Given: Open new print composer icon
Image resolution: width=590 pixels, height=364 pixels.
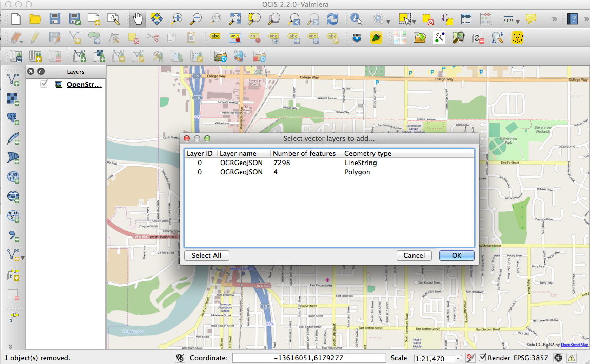Looking at the screenshot, I should tap(94, 19).
